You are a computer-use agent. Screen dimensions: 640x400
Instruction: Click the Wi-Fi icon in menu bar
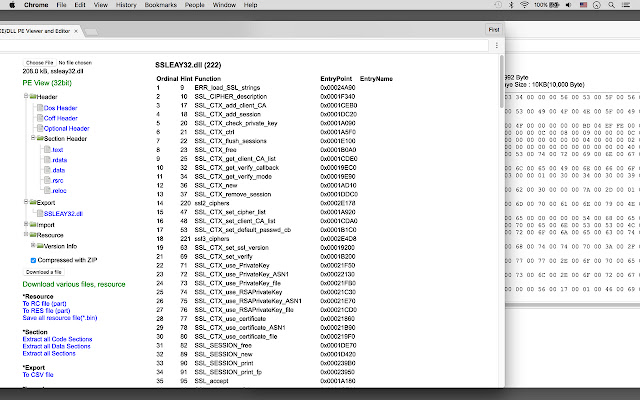click(x=524, y=5)
